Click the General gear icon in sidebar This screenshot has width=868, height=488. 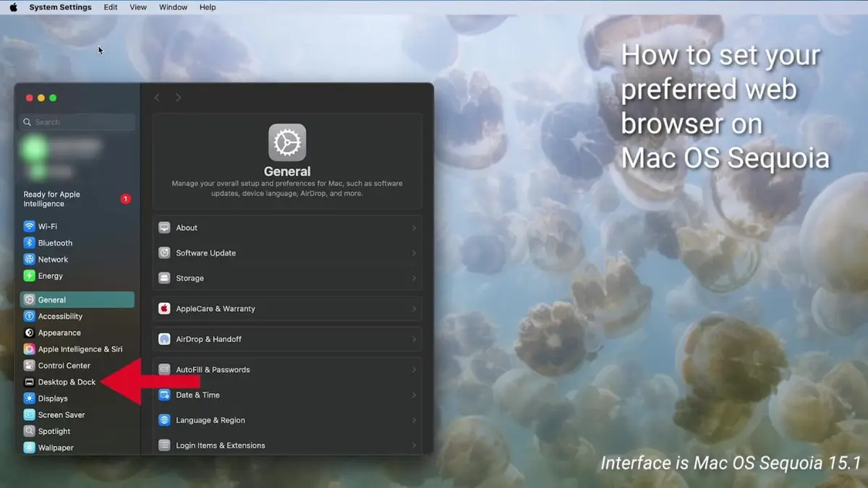pos(29,299)
